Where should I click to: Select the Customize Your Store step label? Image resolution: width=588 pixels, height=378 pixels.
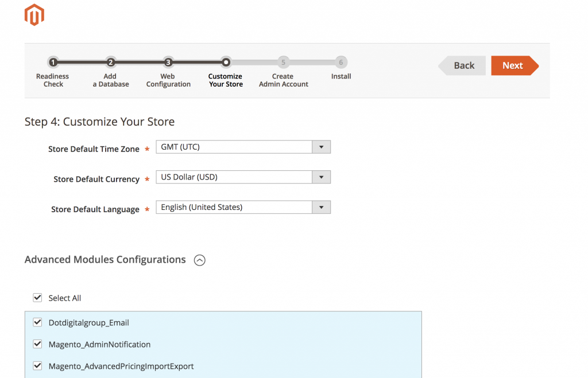(x=225, y=80)
